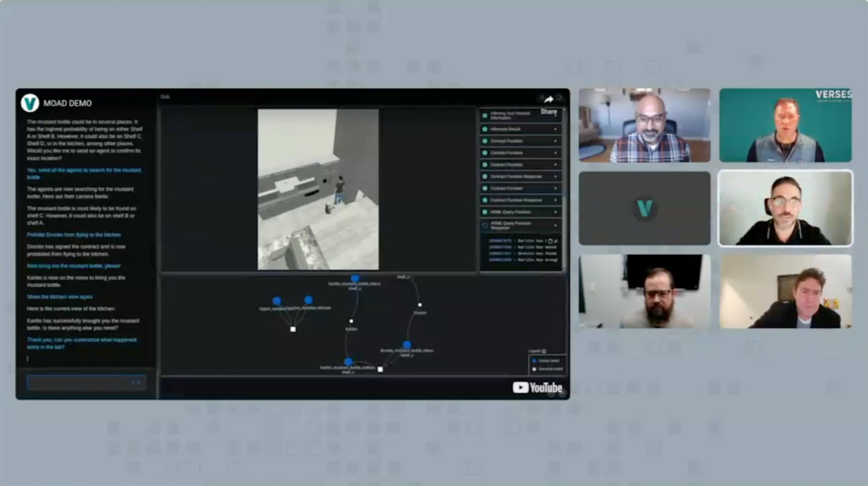Click 'Show the kitchen view again' message
Screen dimensions: 868x486
60,297
